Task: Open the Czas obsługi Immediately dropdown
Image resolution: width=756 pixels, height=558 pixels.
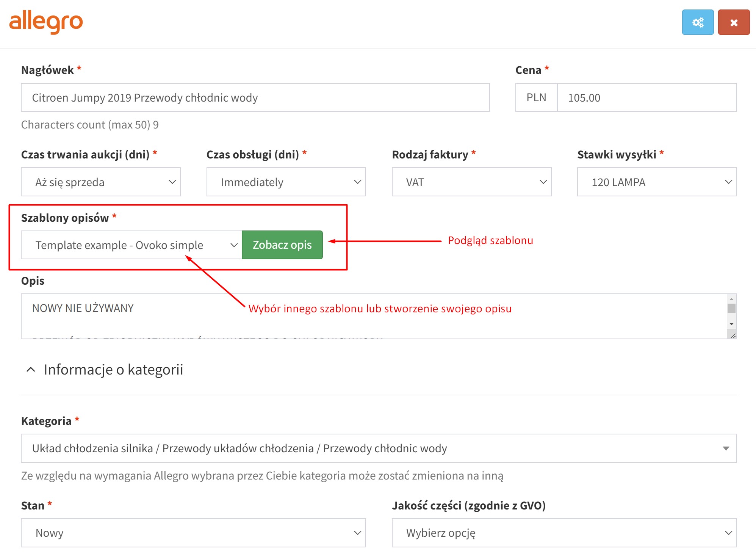Action: click(286, 182)
